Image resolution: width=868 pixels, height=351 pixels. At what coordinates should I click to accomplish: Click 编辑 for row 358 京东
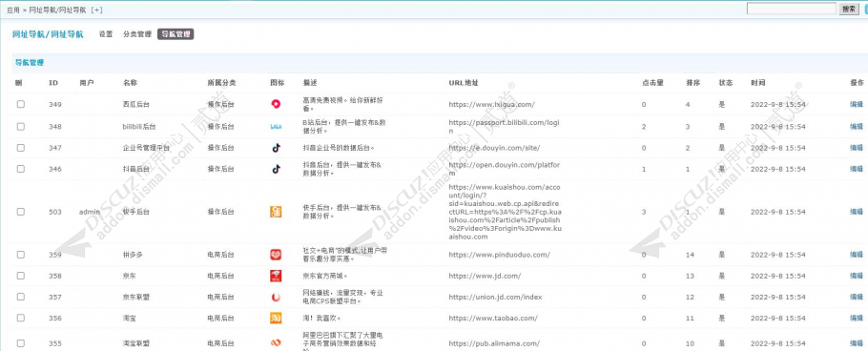857,276
